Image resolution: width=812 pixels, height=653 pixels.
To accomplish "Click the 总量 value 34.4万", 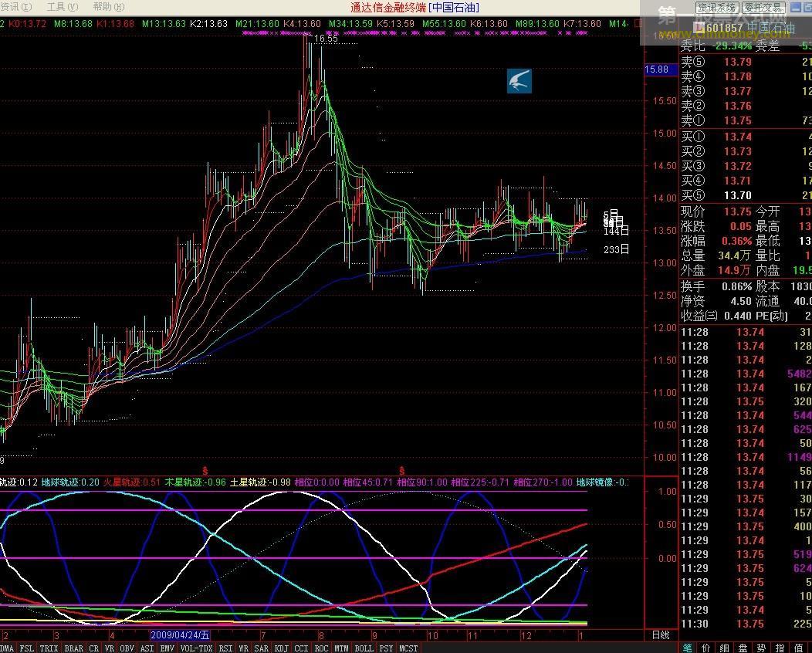I will [734, 255].
